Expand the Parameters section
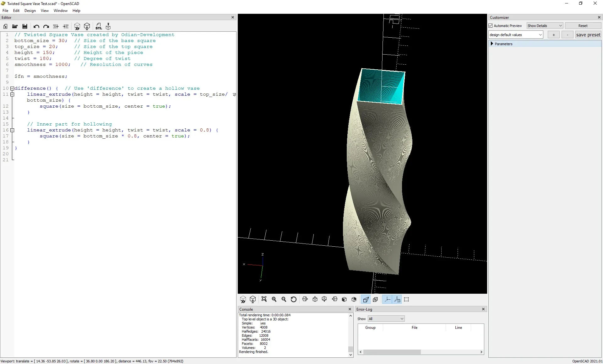Screen dimensions: 603x364 click(x=492, y=44)
